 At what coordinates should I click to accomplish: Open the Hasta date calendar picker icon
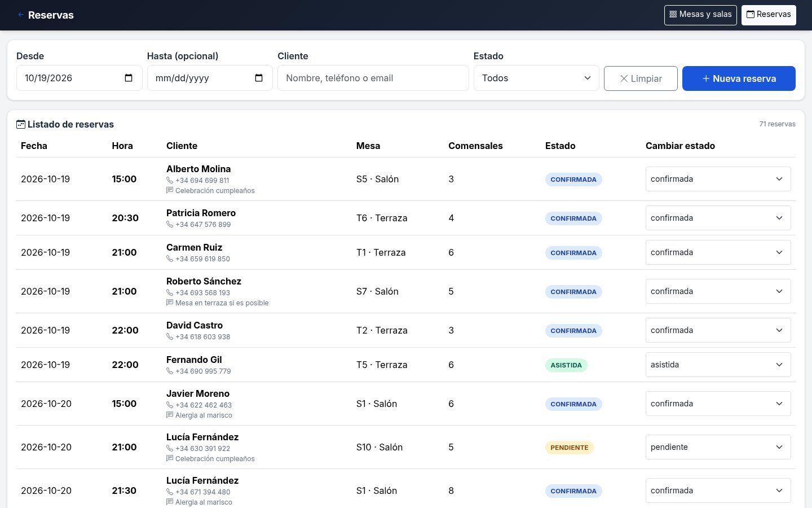259,78
